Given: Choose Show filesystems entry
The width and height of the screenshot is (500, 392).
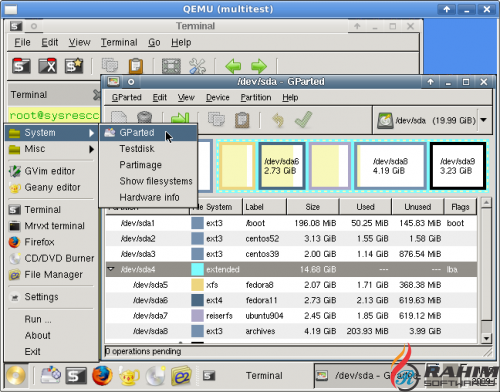Looking at the screenshot, I should (x=148, y=181).
